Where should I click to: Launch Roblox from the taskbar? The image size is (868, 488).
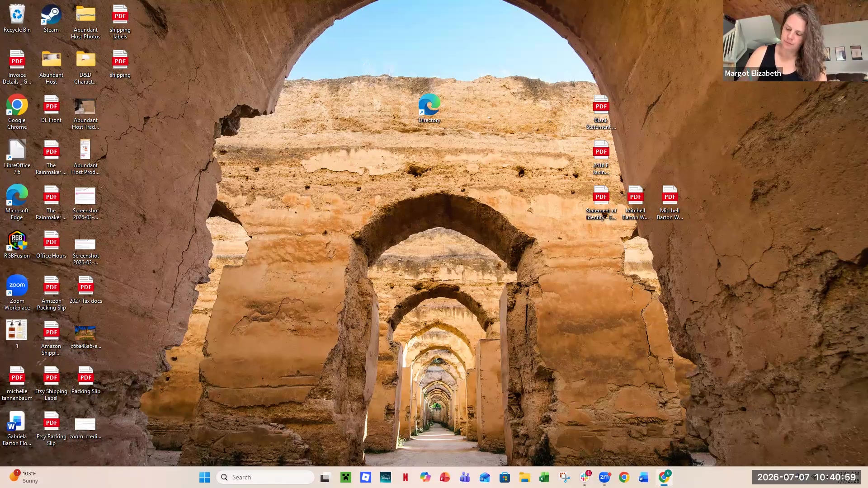(x=366, y=477)
